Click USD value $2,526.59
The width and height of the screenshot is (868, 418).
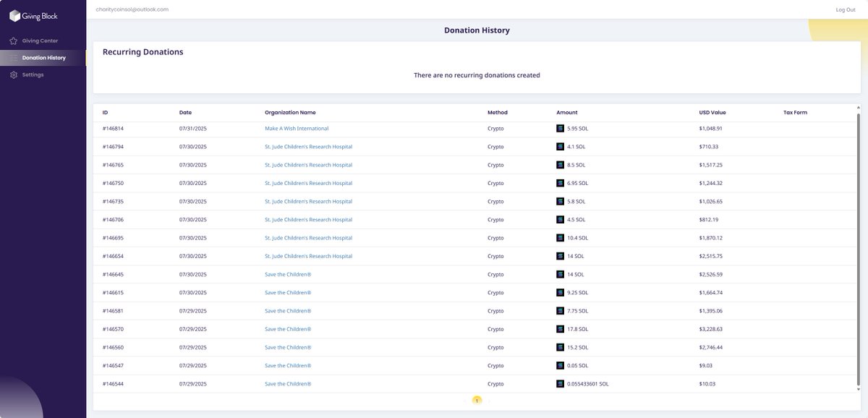click(711, 274)
